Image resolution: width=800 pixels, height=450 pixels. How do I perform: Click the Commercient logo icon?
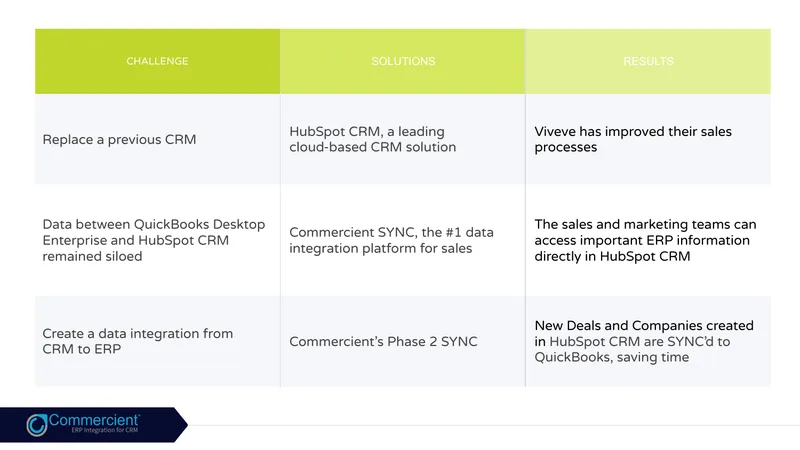tap(37, 425)
